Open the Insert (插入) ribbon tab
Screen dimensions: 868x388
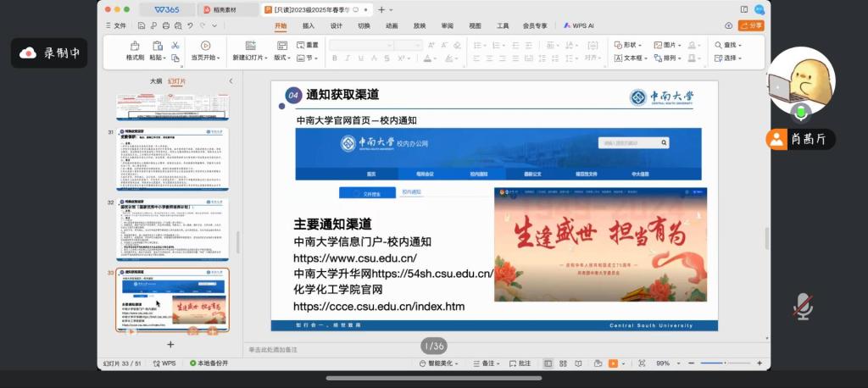[308, 26]
